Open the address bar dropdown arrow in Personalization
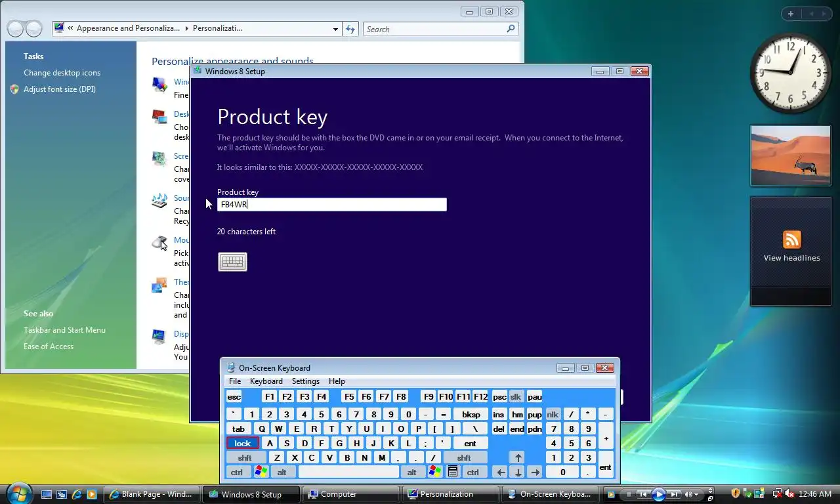The image size is (840, 504). coord(336,29)
